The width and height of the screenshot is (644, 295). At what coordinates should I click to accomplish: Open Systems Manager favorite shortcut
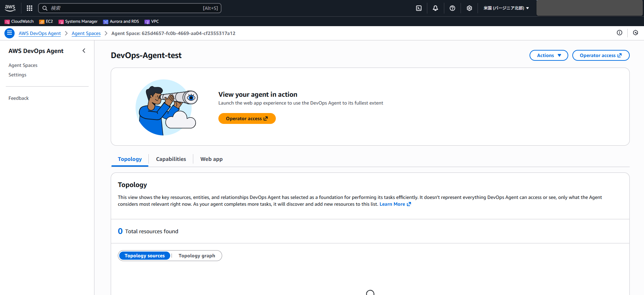pos(78,21)
